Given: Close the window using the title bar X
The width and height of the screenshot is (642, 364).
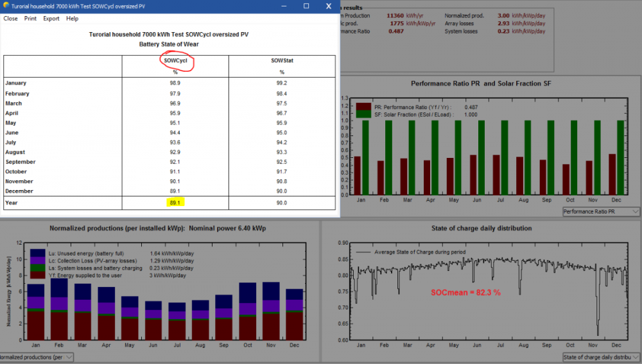Looking at the screenshot, I should click(328, 6).
